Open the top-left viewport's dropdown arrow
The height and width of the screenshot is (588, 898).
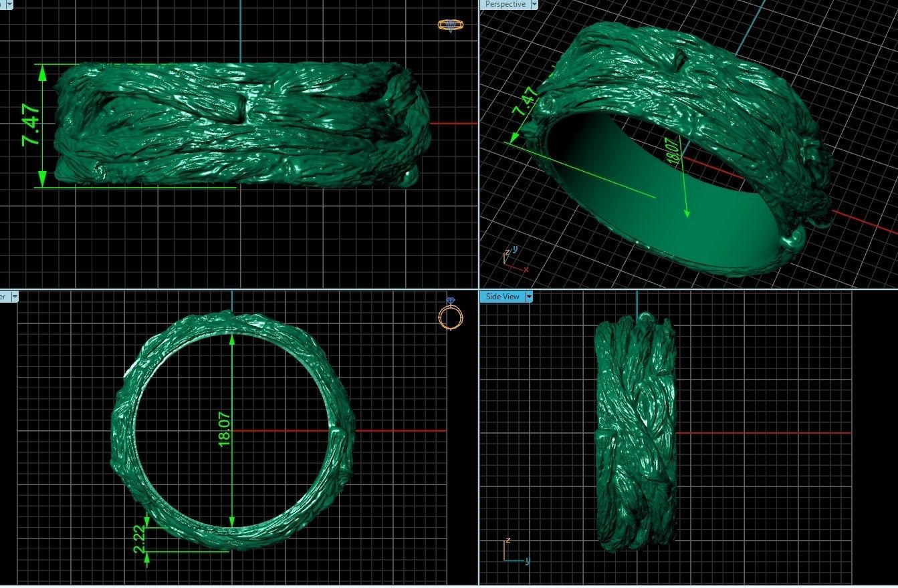(9, 4)
